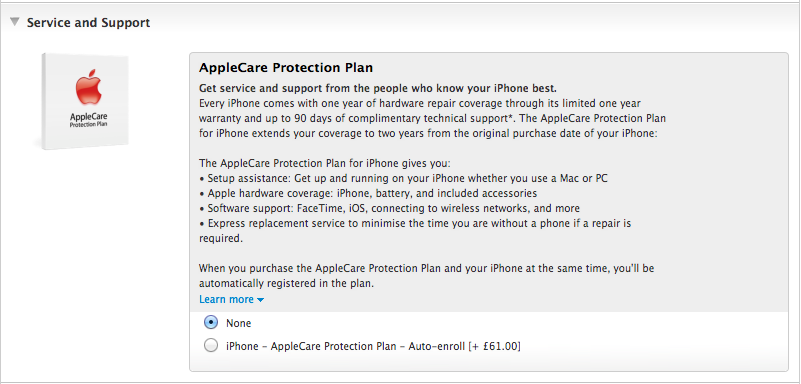The height and width of the screenshot is (384, 801).
Task: Click the Express replacement service bullet point
Action: [x=415, y=231]
